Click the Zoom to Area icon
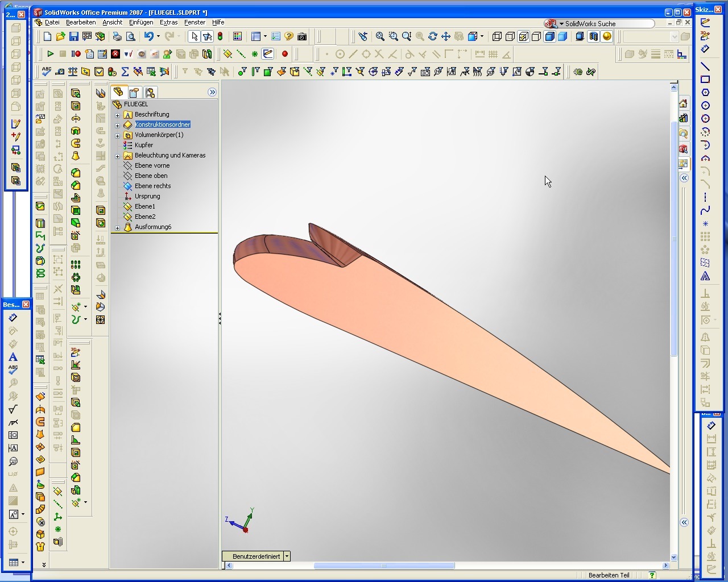The image size is (728, 582). (x=393, y=36)
